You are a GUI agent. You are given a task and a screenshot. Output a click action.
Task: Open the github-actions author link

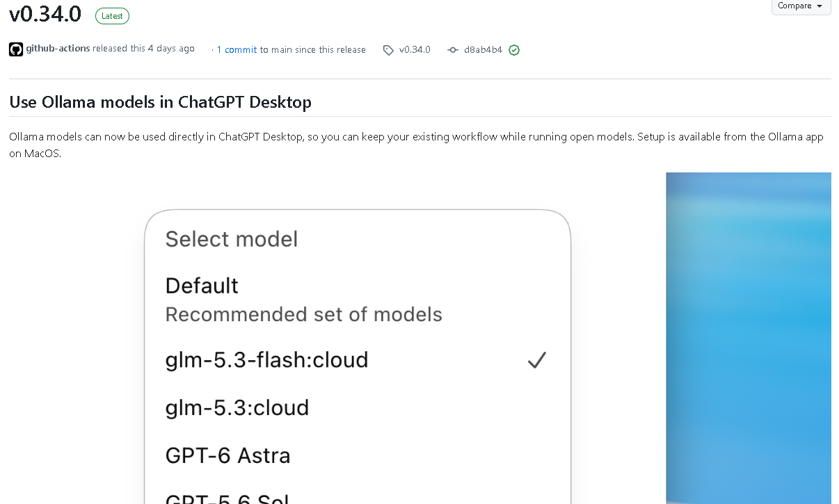[x=58, y=49]
